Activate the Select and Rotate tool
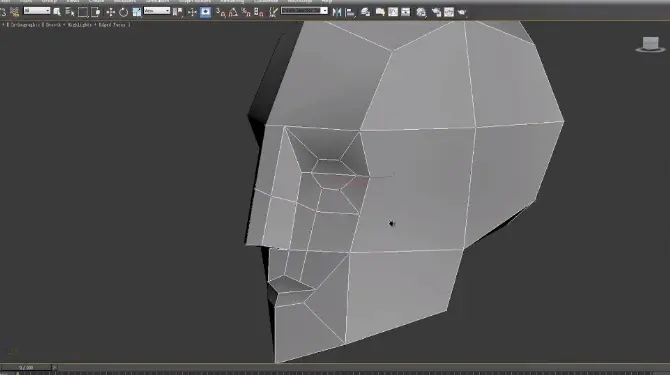Screen dimensions: 670x375 tap(123, 12)
